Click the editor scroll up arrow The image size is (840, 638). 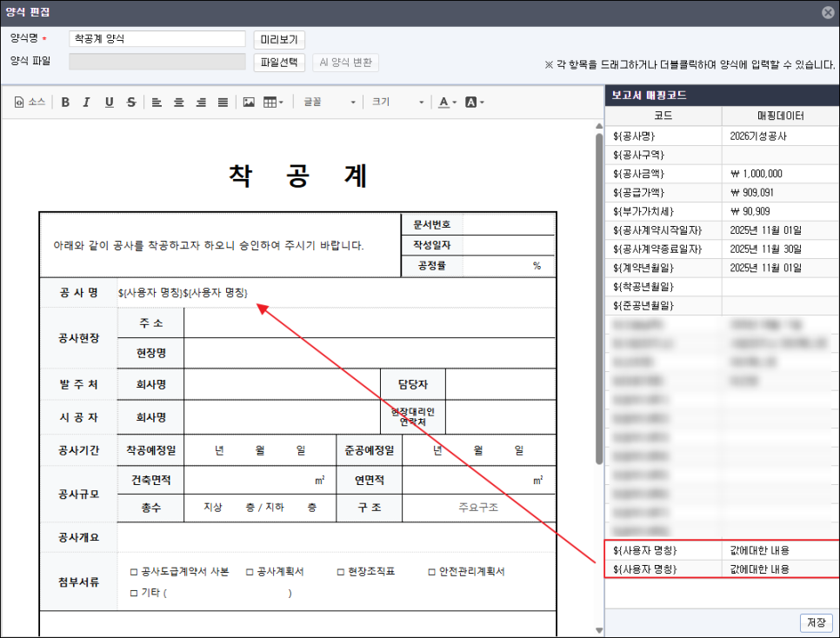tap(599, 126)
